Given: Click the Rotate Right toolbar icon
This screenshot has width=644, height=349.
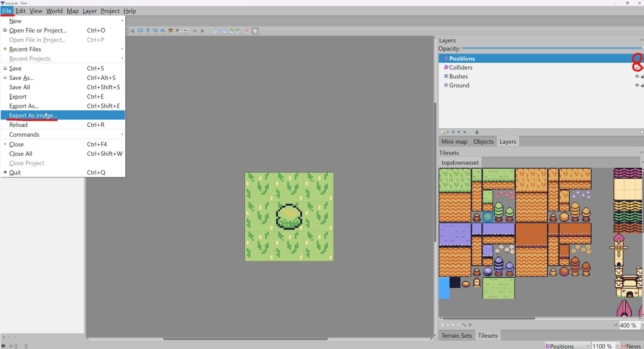Looking at the screenshot, I should click(238, 31).
